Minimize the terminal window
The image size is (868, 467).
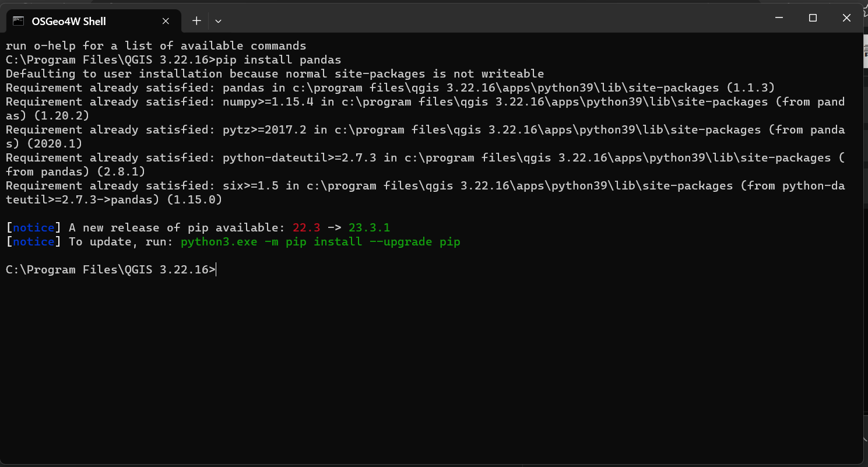pyautogui.click(x=779, y=17)
